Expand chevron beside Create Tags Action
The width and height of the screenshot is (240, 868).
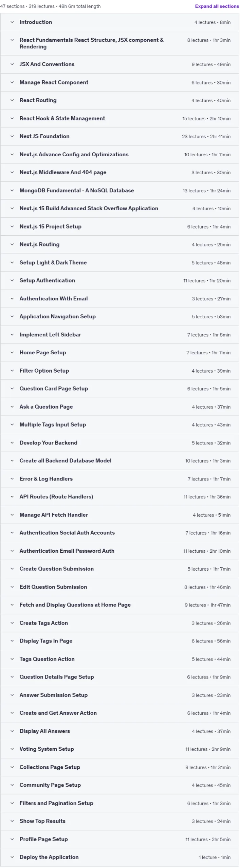click(x=12, y=623)
